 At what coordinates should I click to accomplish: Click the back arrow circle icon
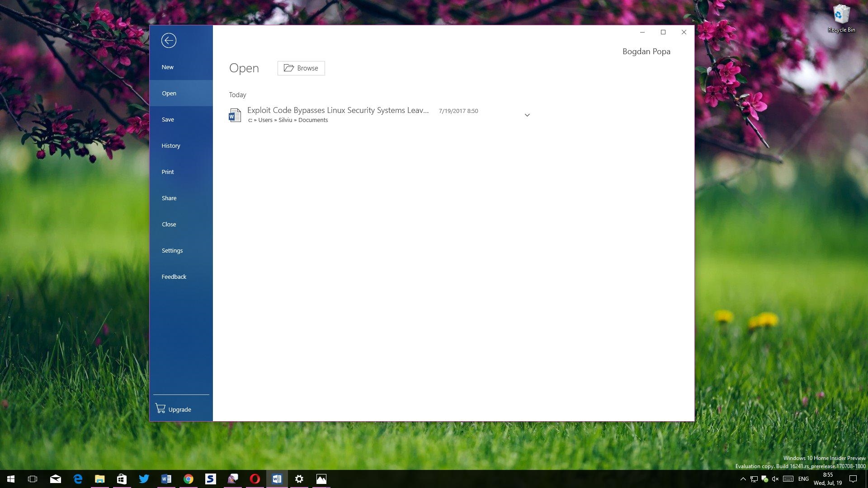pyautogui.click(x=169, y=41)
